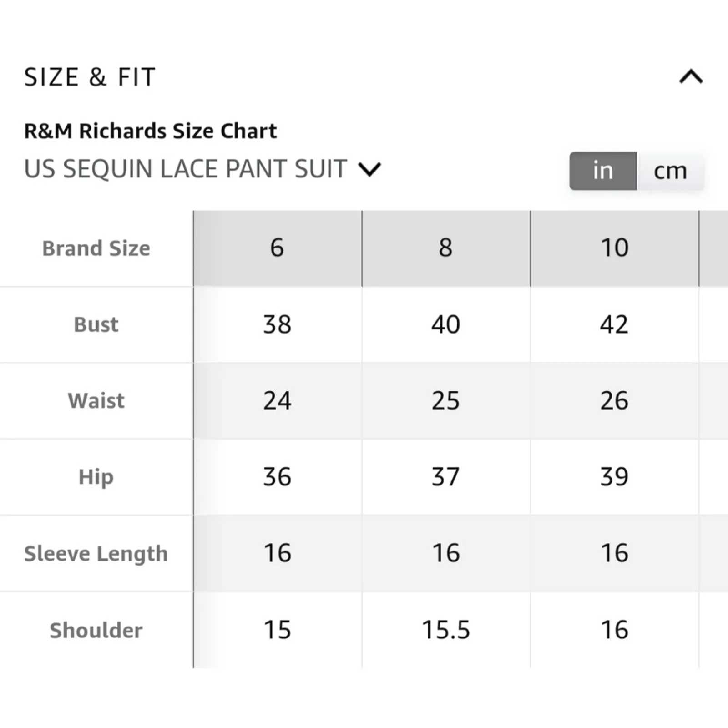Viewport: 728px width, 728px height.
Task: Click bust value 38 for size 6
Action: 278,325
